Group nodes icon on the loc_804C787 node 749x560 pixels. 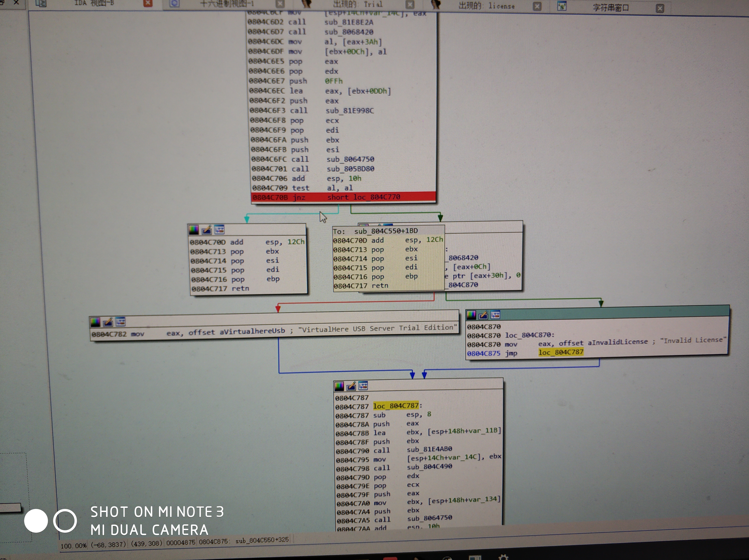363,385
